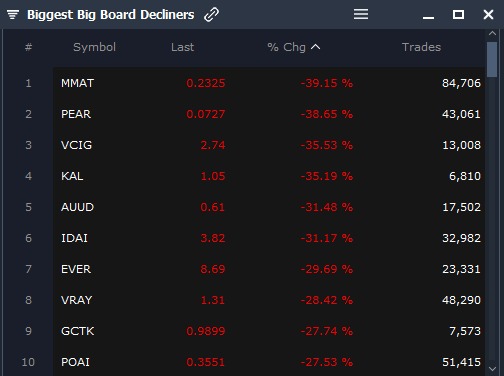Image resolution: width=504 pixels, height=376 pixels.
Task: Click the scrollbar down arrow
Action: point(492,369)
